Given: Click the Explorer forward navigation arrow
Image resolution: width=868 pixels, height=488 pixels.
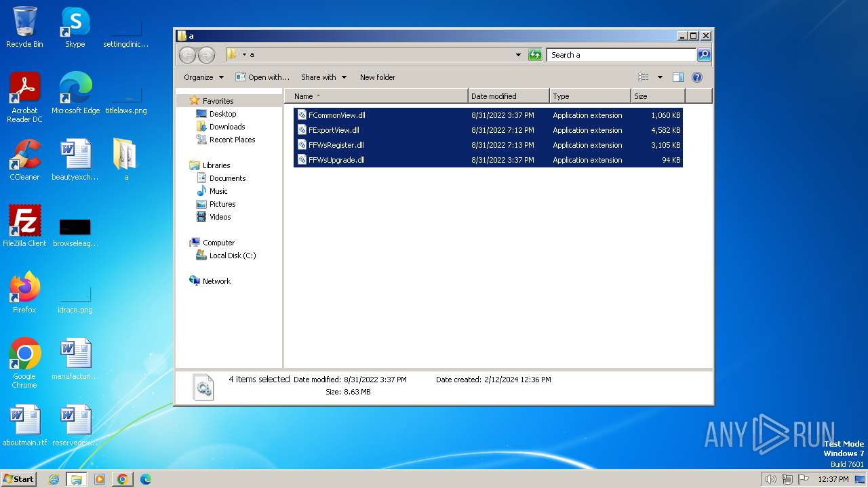Looking at the screenshot, I should (x=207, y=55).
